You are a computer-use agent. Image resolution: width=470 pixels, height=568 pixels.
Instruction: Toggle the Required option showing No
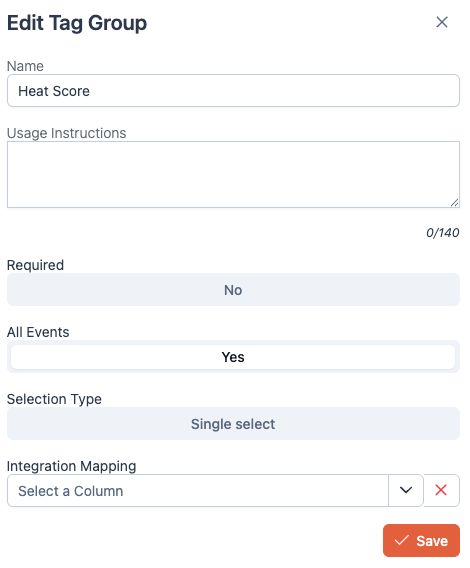[x=233, y=290]
